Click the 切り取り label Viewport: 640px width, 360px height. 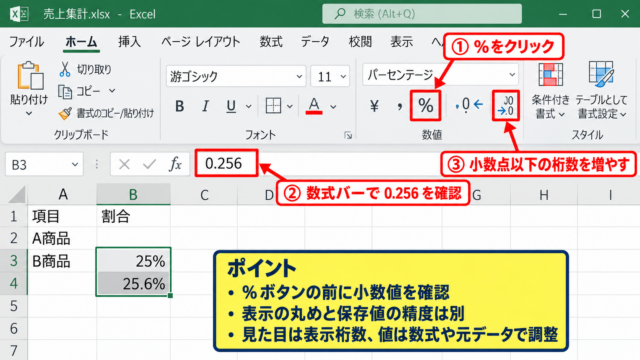click(x=94, y=70)
